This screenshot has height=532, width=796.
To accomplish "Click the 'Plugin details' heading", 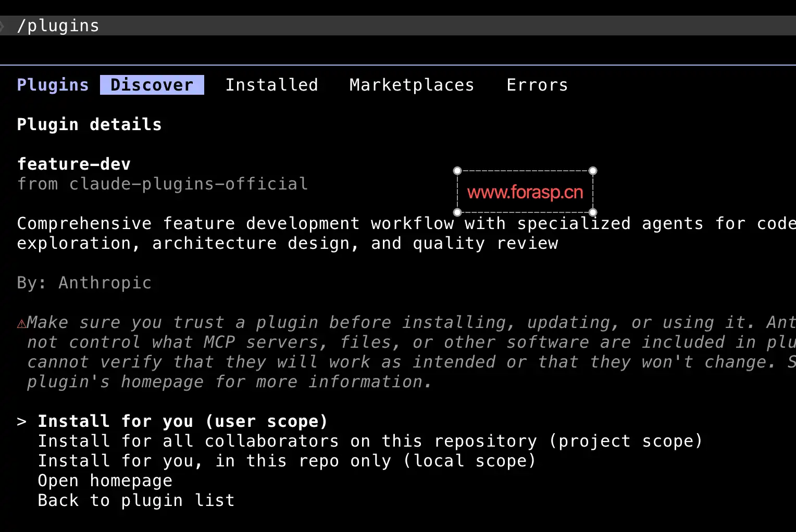I will (89, 124).
